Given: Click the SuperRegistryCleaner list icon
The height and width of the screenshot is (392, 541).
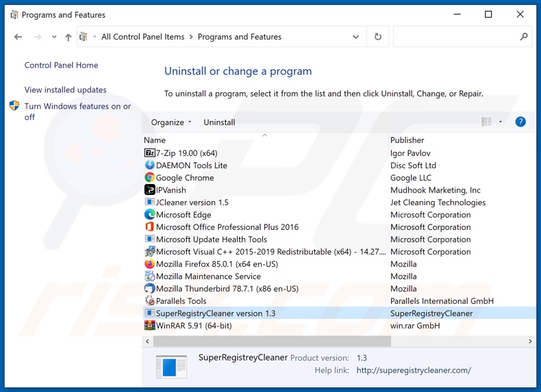Looking at the screenshot, I should click(x=150, y=313).
